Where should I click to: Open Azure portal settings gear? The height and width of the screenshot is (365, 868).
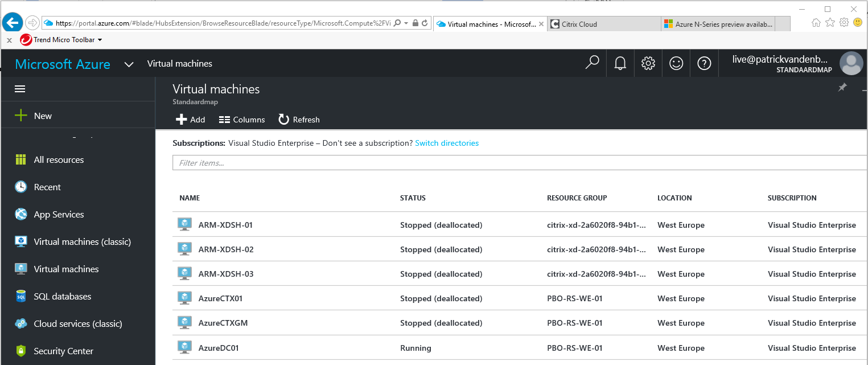click(x=648, y=63)
